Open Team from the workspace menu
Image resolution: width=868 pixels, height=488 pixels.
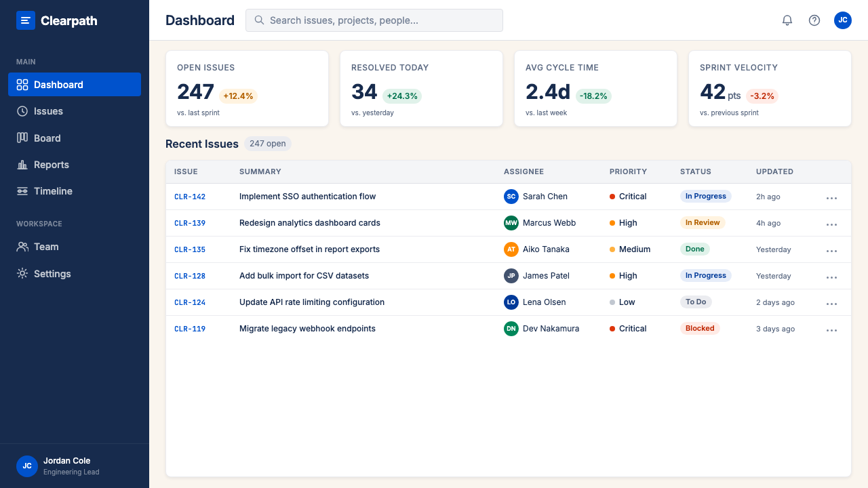[x=75, y=247]
